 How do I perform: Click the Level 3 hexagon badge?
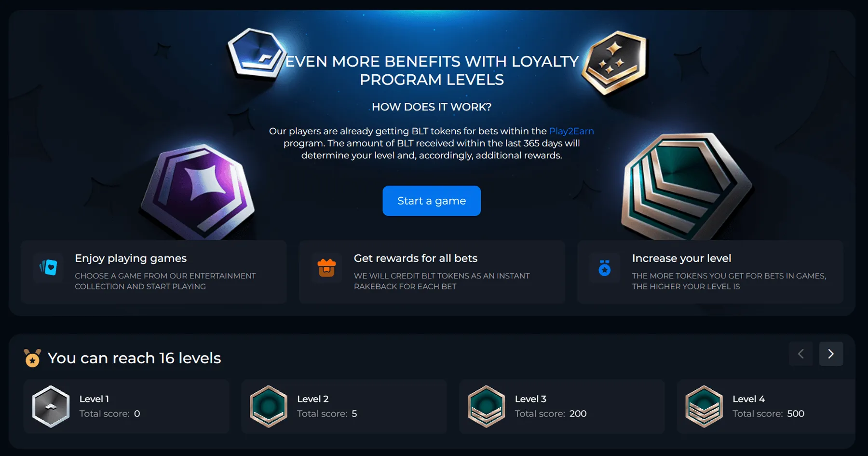pos(487,406)
